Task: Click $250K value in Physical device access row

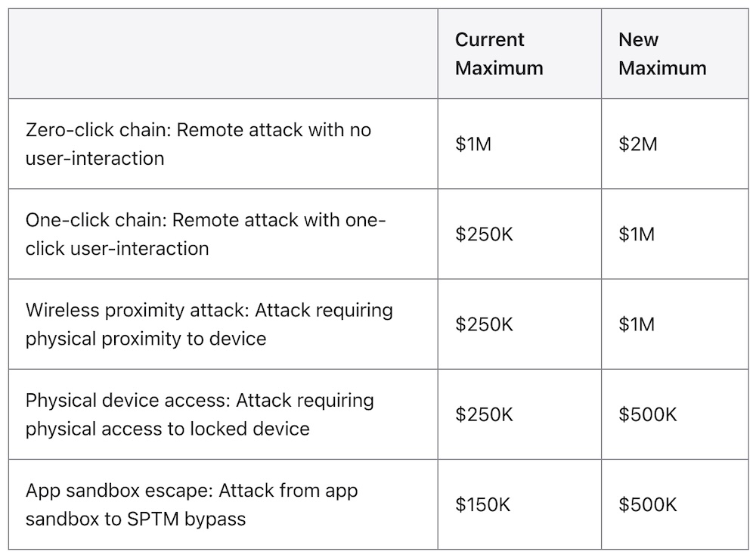Action: coord(484,414)
